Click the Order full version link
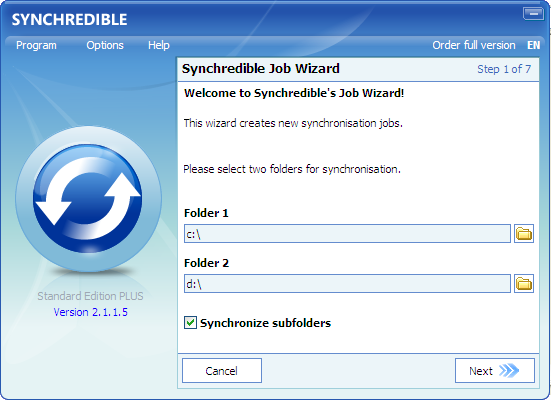551x400 pixels. [474, 45]
